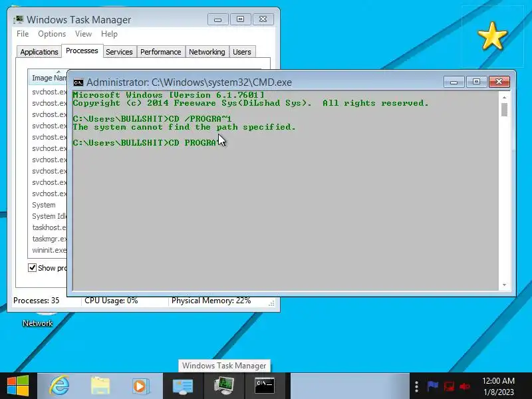This screenshot has height=399, width=532.
Task: Toggle Show processes from all users
Action: point(32,268)
